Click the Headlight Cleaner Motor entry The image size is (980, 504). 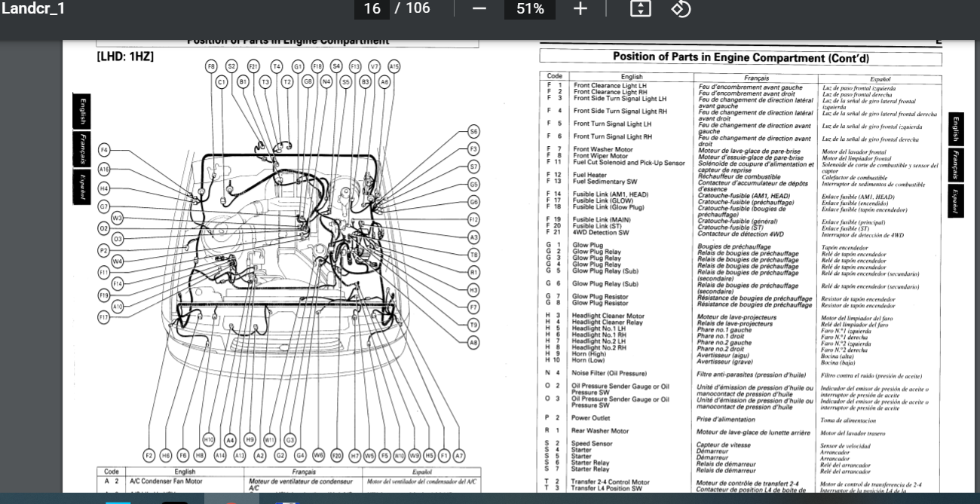[608, 316]
